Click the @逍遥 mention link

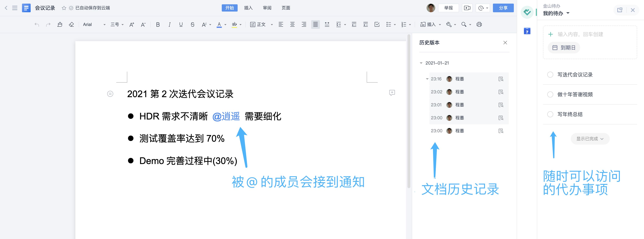[226, 116]
